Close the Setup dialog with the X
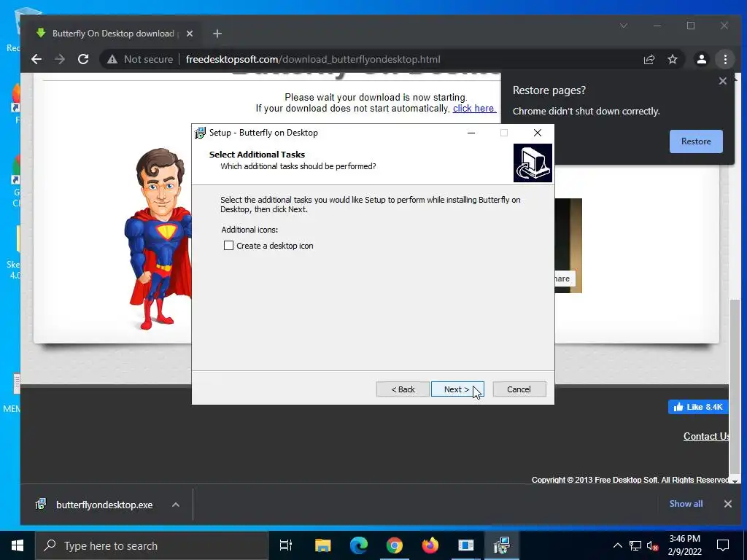The image size is (747, 560). [538, 133]
